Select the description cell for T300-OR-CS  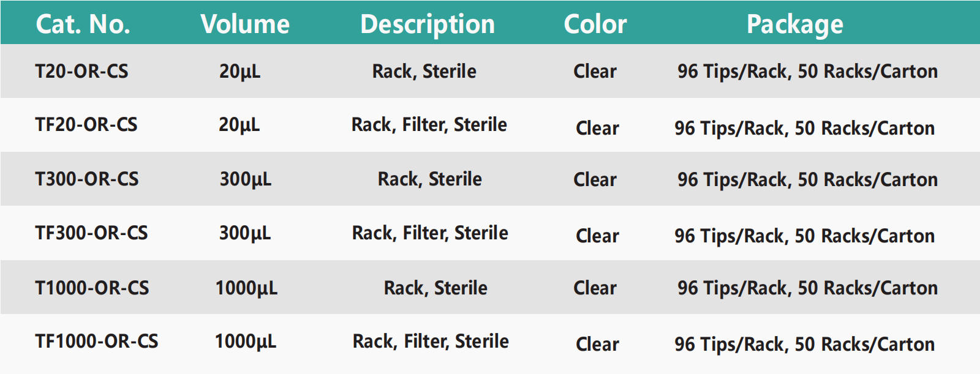coord(430,179)
